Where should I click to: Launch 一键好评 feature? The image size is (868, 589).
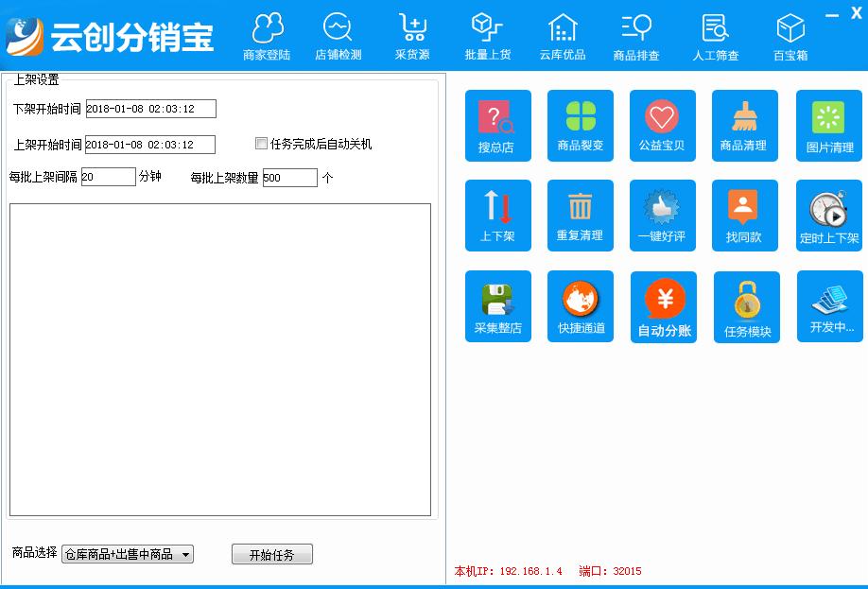[x=662, y=215]
